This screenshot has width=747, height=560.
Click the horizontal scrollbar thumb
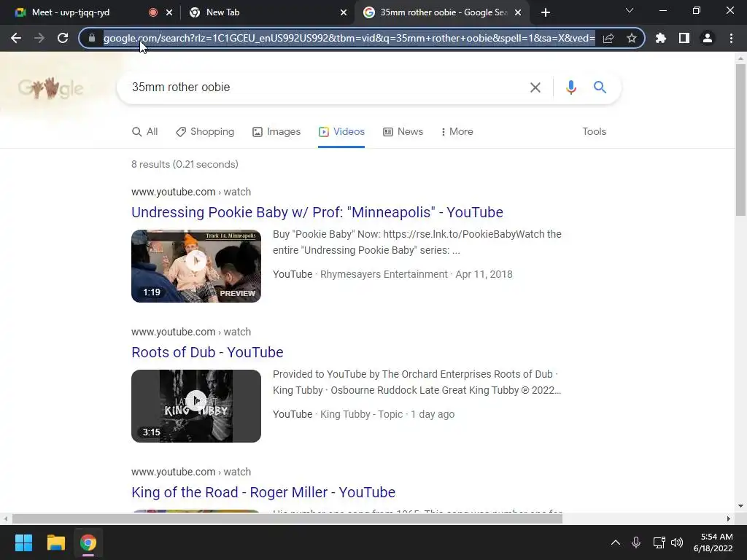pyautogui.click(x=287, y=518)
